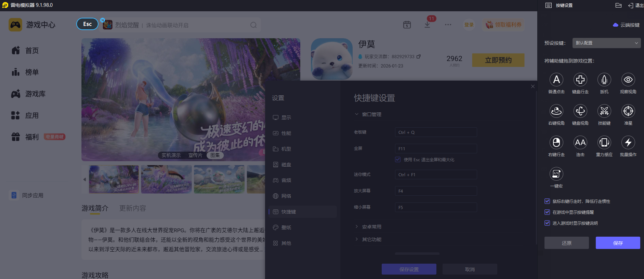This screenshot has width=644, height=279.
Task: Click 领取福利券 coupon button
Action: click(503, 25)
